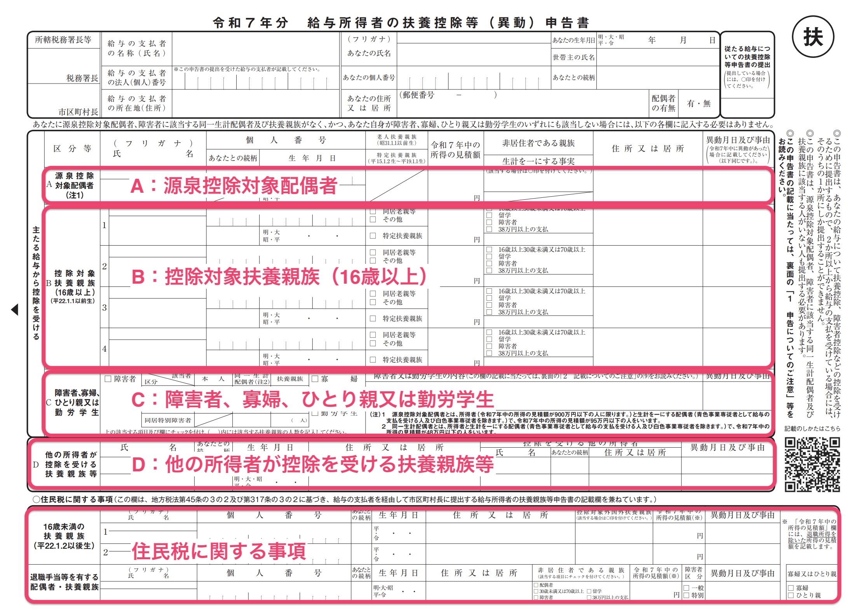Check 留学 for non-resident relative row 1
The image size is (868, 614).
pos(490,215)
